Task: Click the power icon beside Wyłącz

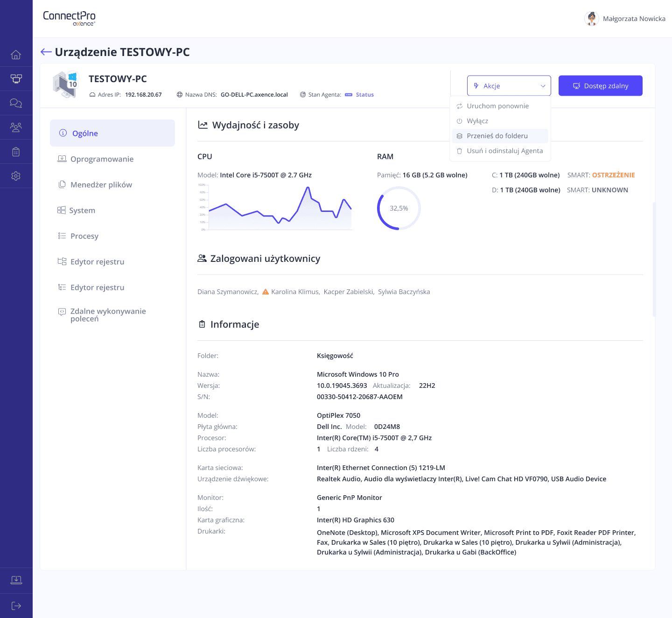Action: pos(460,121)
